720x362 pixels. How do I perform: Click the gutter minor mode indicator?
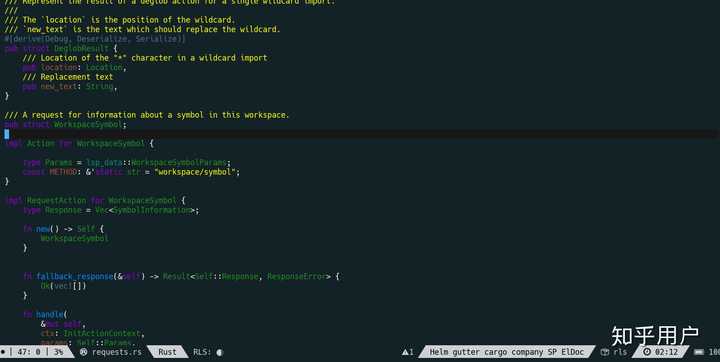tap(467, 352)
